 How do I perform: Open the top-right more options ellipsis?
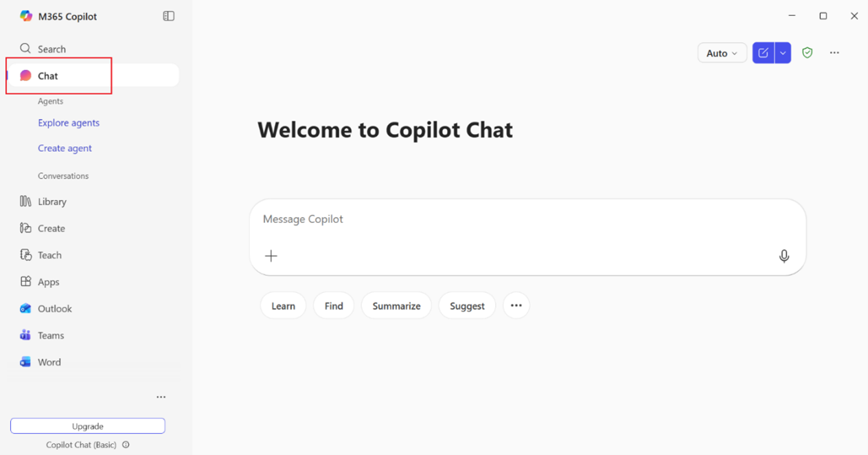point(834,53)
